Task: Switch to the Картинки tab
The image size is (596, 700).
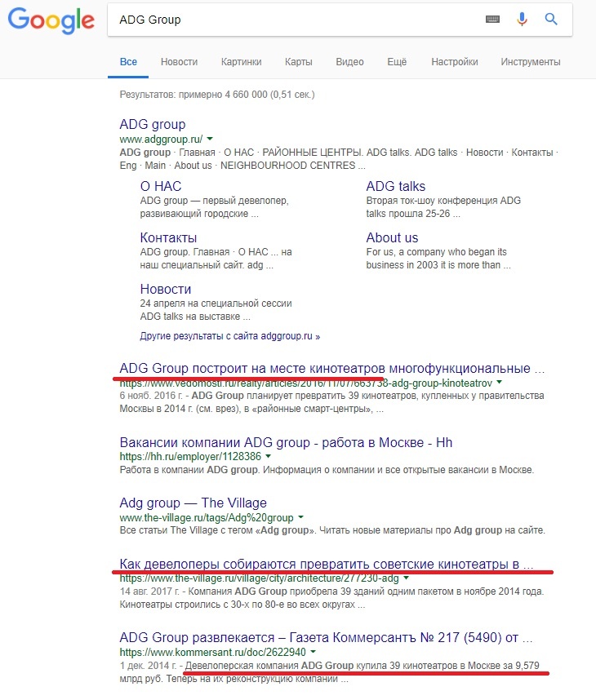Action: coord(242,62)
